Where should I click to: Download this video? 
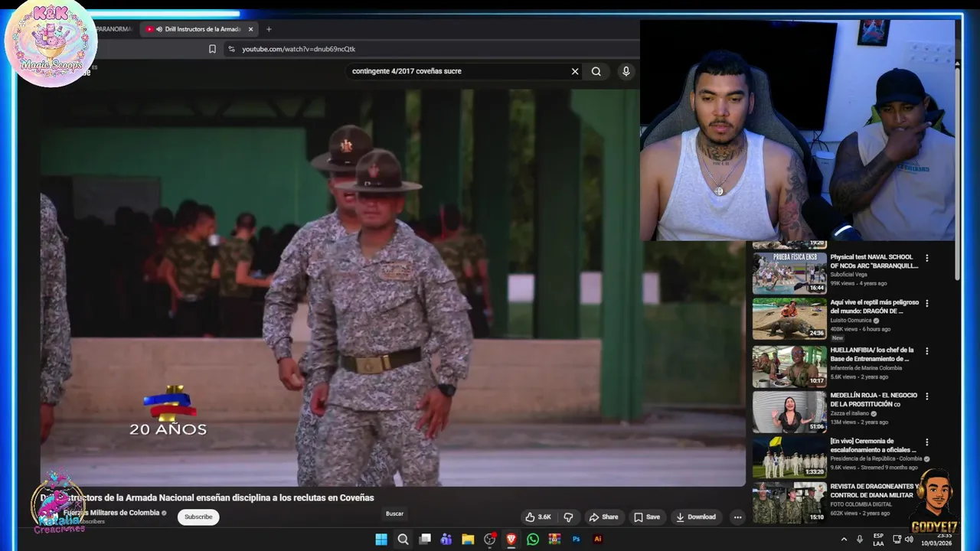point(696,517)
